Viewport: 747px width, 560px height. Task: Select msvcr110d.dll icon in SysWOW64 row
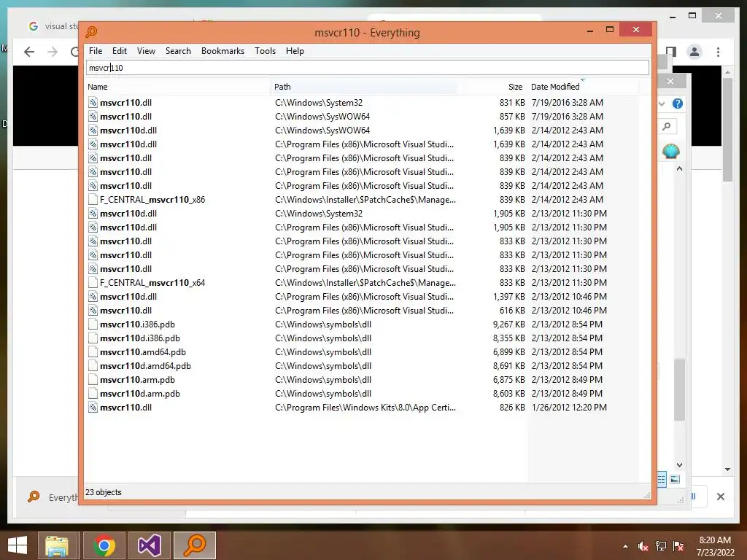pos(93,130)
